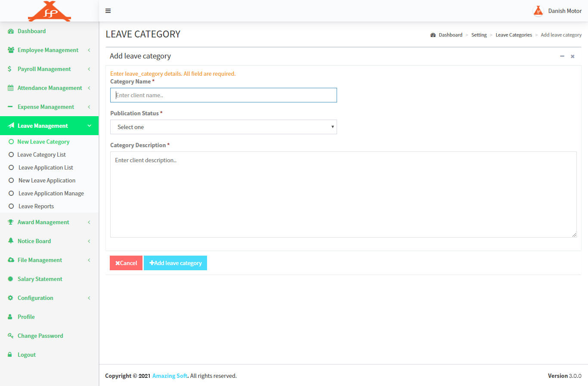Screen dimensions: 588x386
Task: Expand the File Management submenu chevron
Action: tap(89, 260)
